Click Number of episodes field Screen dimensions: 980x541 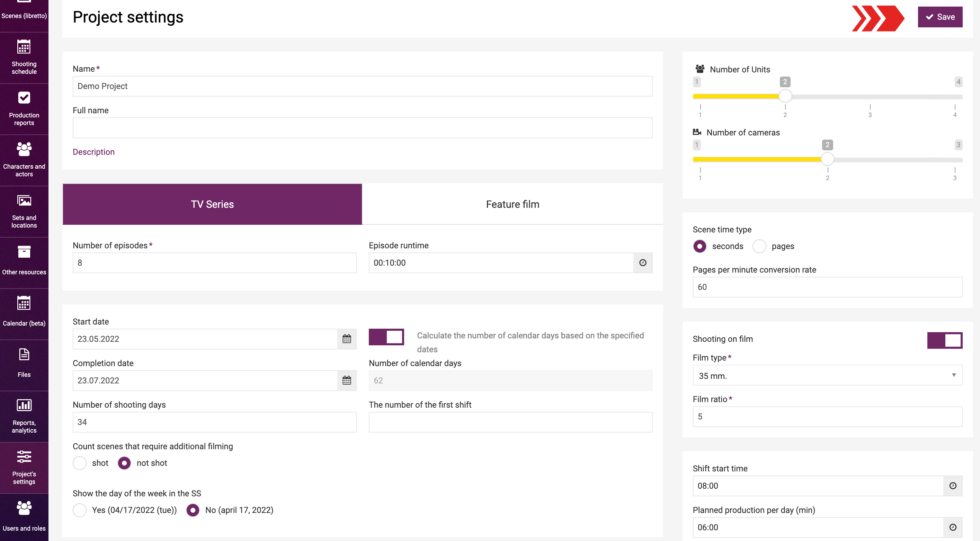(215, 263)
